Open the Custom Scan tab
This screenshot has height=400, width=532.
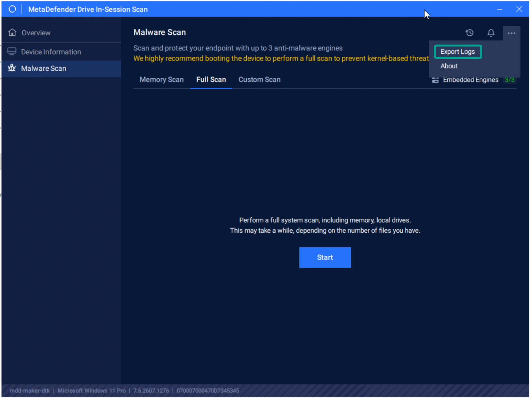[259, 80]
